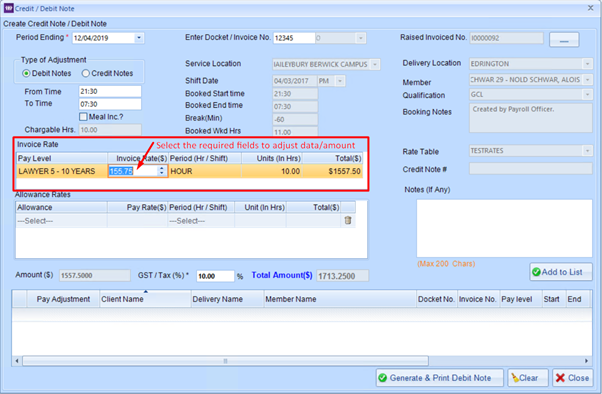Click the End column header

tap(578, 299)
